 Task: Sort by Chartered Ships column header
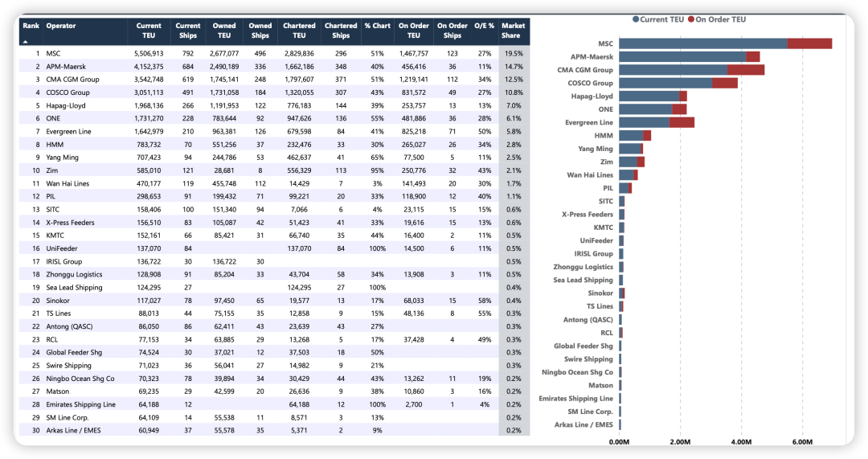(341, 31)
